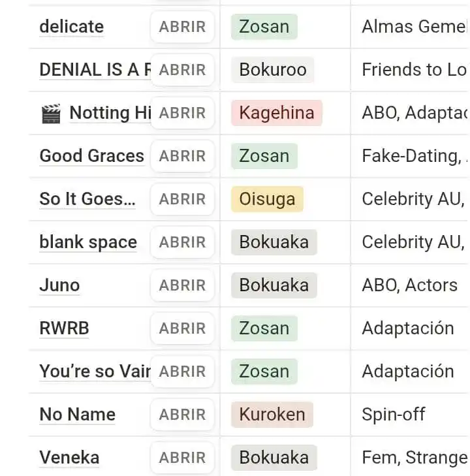
Task: Select the pink Kagehina tag
Action: (276, 113)
